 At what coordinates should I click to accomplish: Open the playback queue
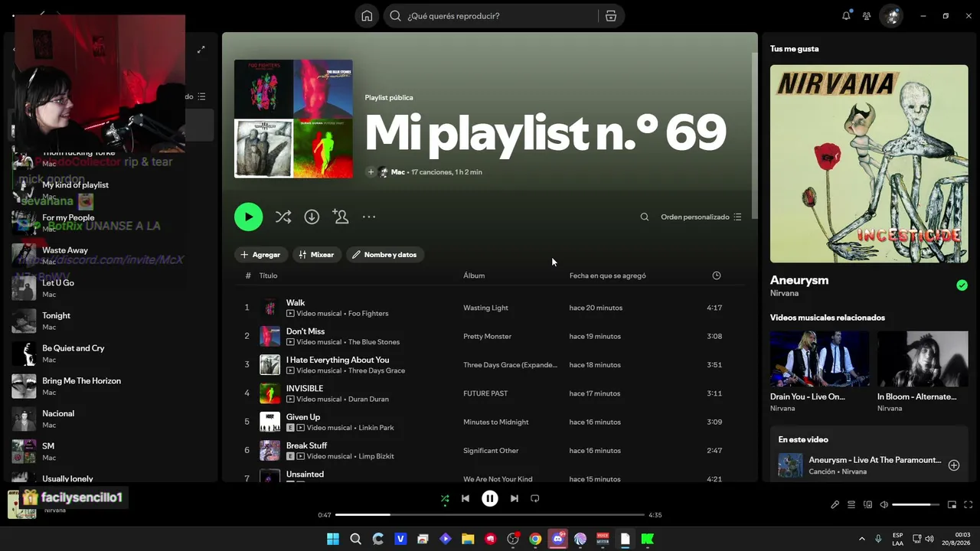851,505
